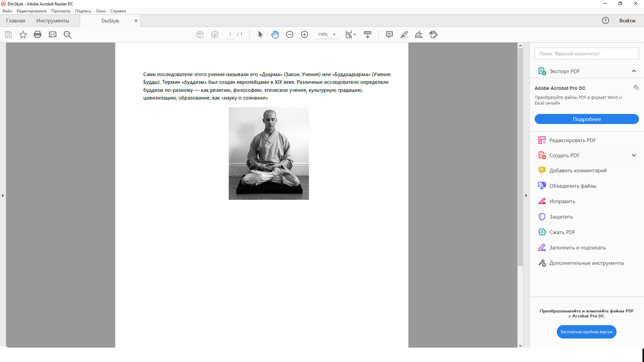Click the Подробнее button
This screenshot has width=644, height=362.
[x=586, y=119]
